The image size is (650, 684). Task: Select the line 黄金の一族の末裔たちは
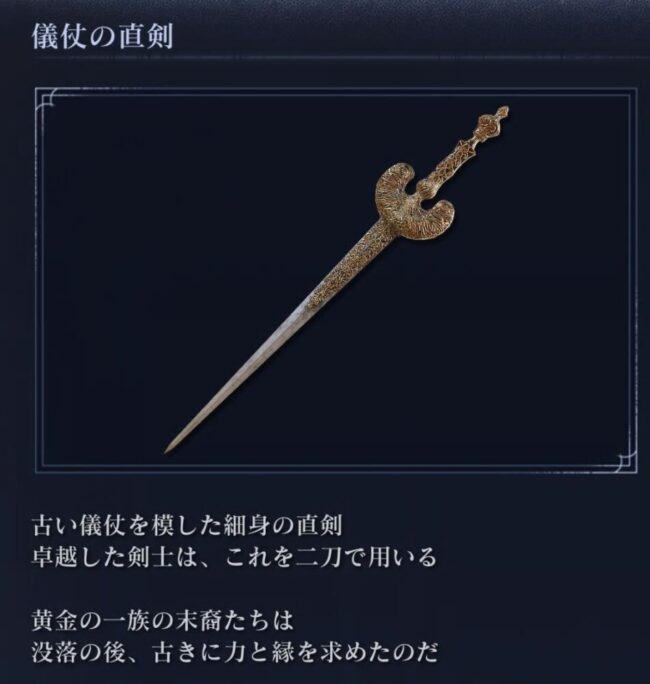[163, 621]
